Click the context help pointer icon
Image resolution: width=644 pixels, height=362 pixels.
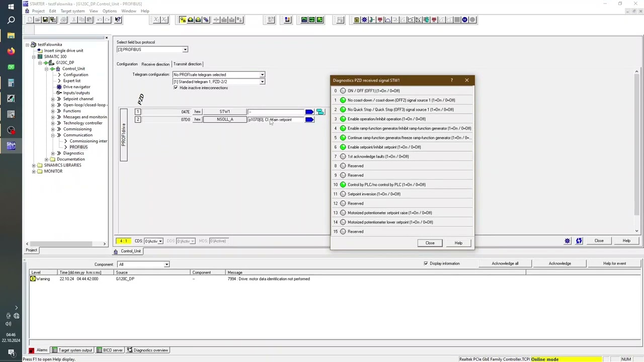pos(118,20)
